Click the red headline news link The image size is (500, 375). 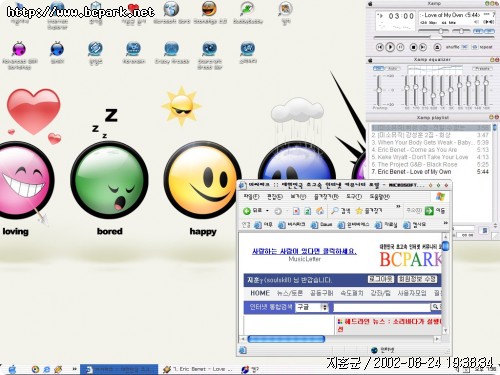point(389,325)
